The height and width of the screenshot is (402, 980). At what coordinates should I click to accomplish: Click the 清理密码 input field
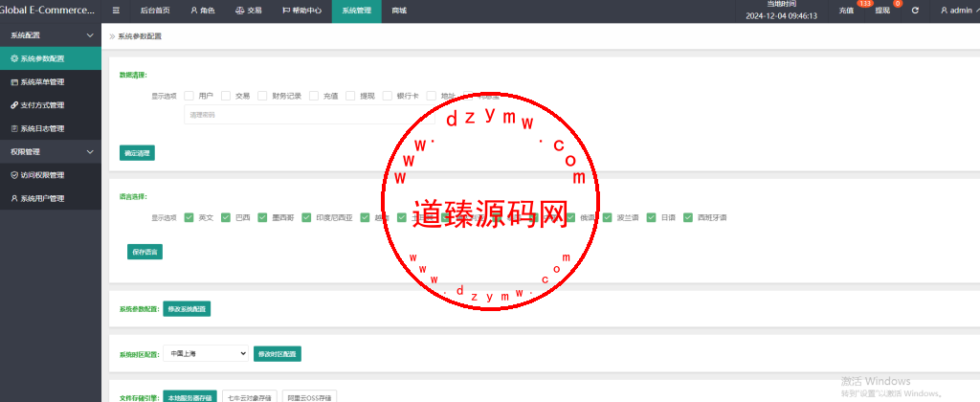[x=309, y=115]
